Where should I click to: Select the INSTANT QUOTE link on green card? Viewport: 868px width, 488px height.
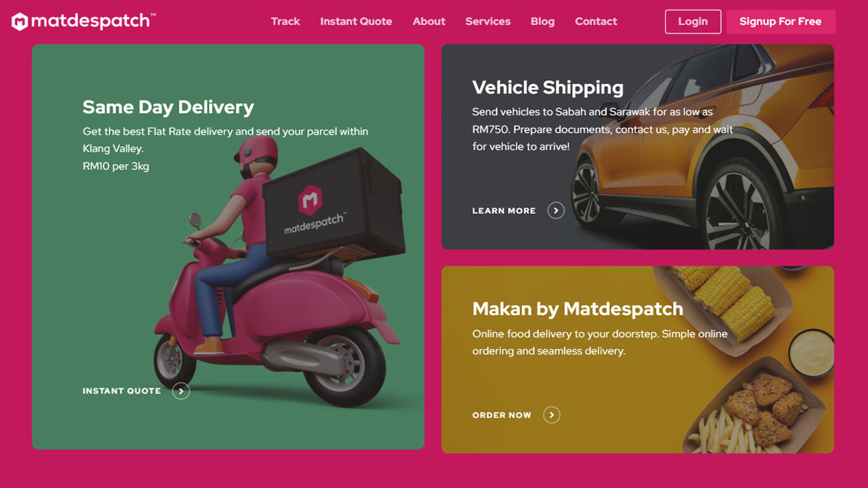point(122,391)
